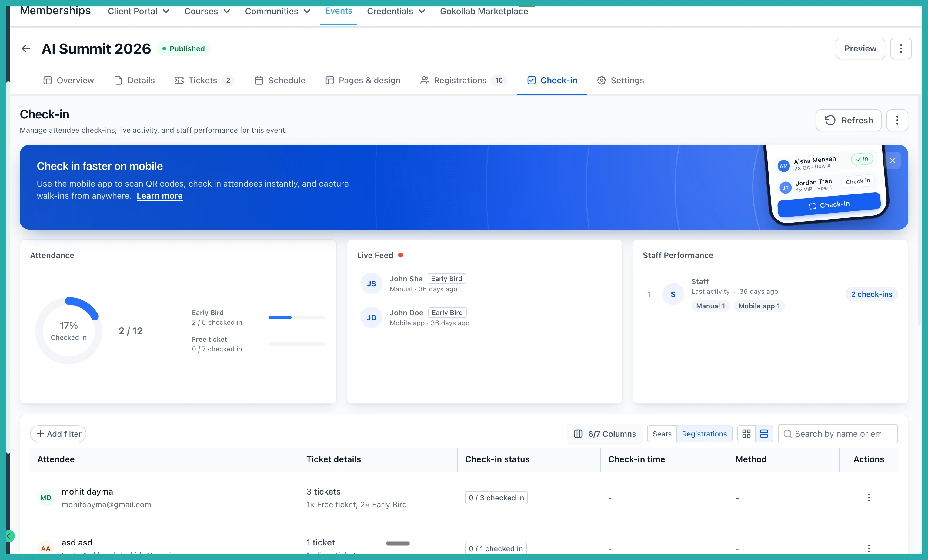928x560 pixels.
Task: Click the staff S avatar
Action: (673, 294)
